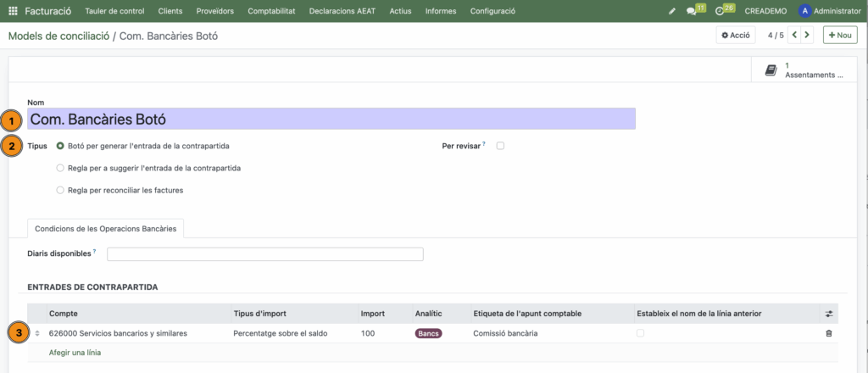Toggle the Per revisar checkbox
The width and height of the screenshot is (868, 373).
click(x=500, y=146)
